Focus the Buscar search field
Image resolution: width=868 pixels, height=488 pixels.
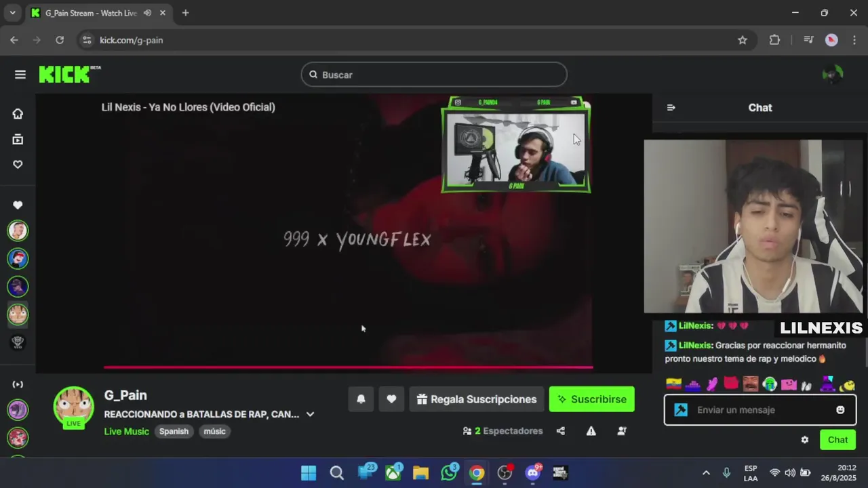[x=434, y=75]
